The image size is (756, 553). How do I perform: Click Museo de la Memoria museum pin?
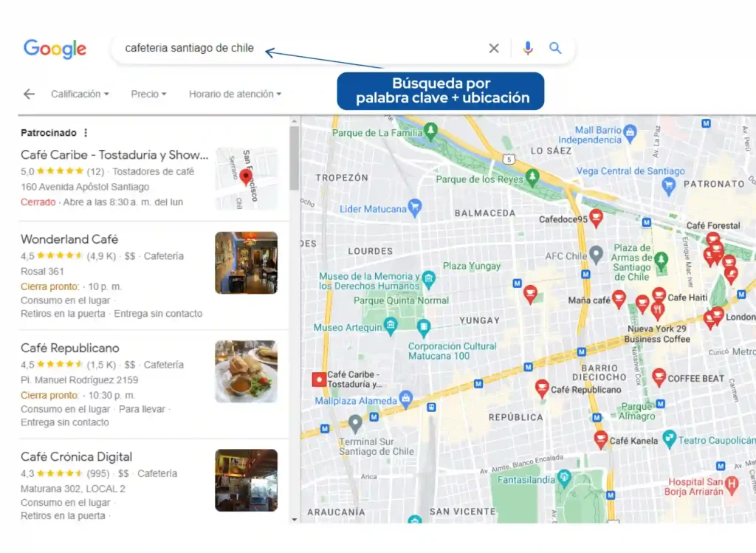click(429, 279)
